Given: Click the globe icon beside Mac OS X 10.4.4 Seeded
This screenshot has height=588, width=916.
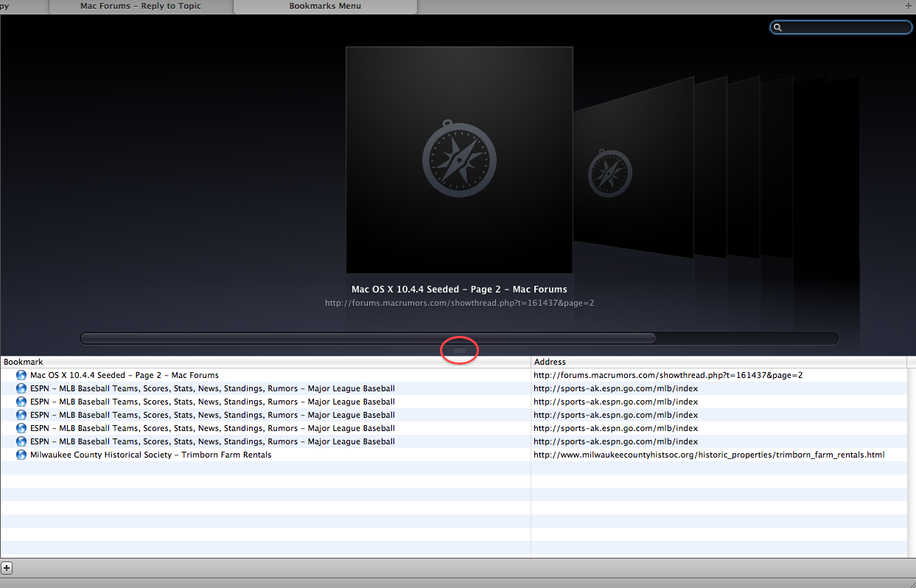Looking at the screenshot, I should 21,375.
